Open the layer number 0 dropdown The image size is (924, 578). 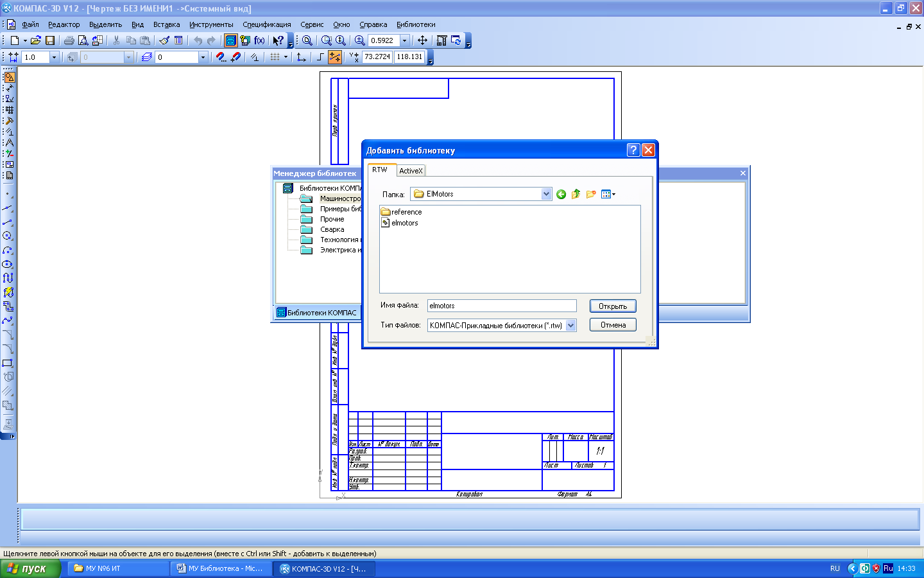tap(203, 57)
